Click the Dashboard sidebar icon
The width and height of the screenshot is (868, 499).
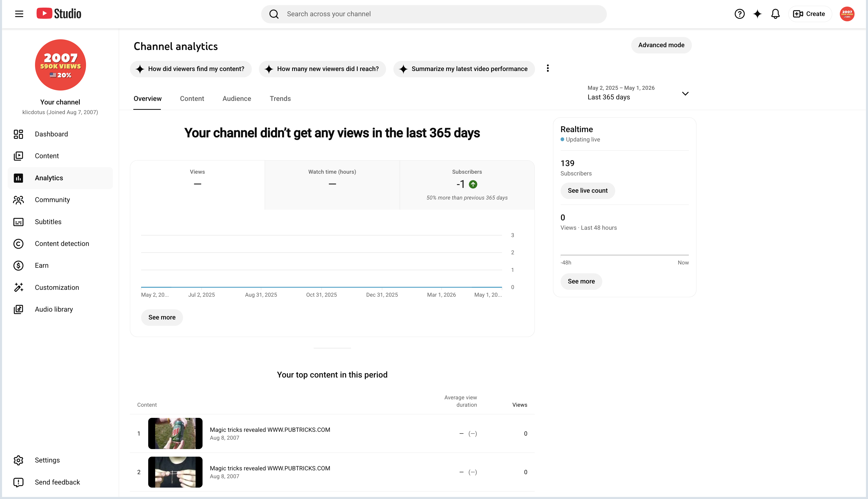(x=19, y=134)
